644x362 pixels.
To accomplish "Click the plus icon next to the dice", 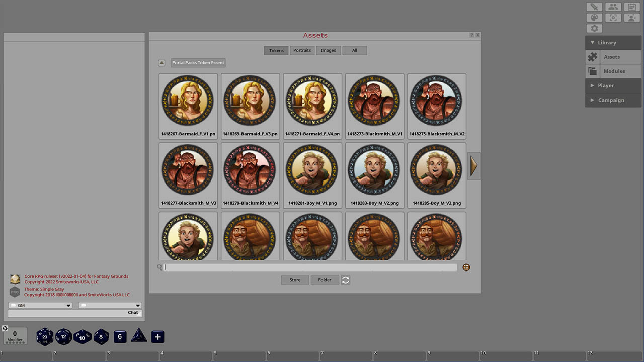I will [x=157, y=337].
